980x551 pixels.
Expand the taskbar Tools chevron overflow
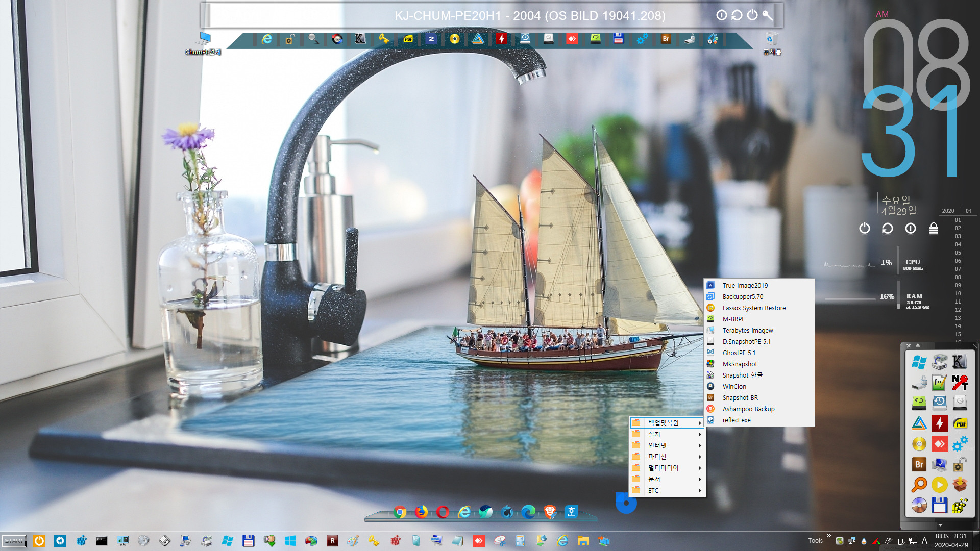[828, 536]
